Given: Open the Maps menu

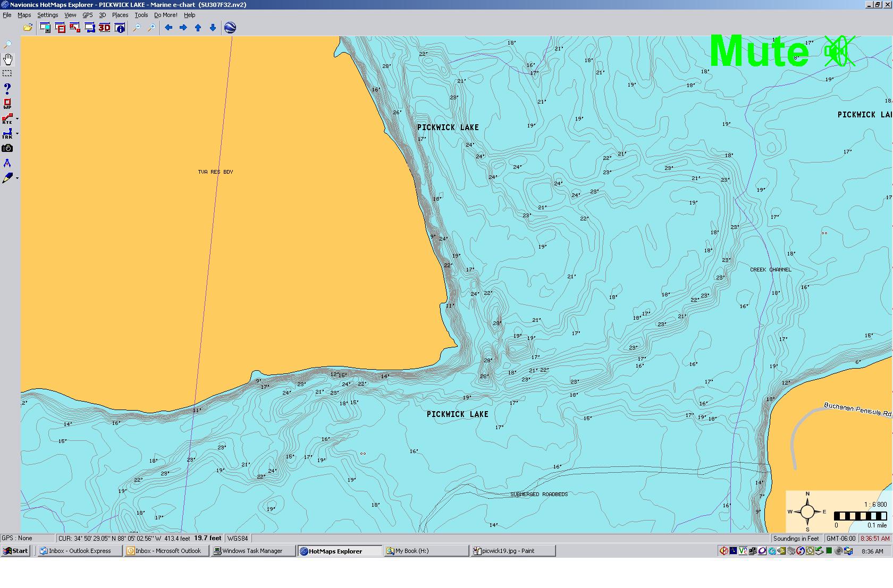Looking at the screenshot, I should point(24,15).
